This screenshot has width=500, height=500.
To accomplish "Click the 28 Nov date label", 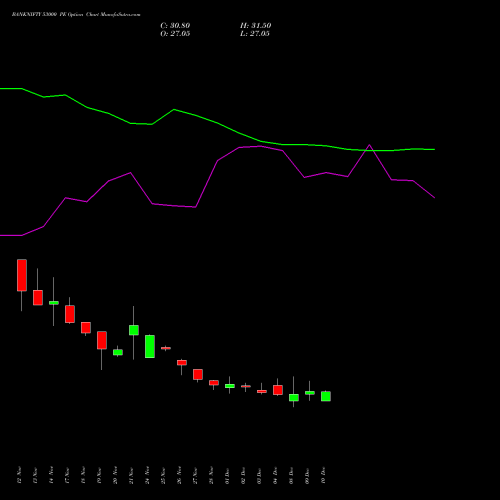I will [211, 475].
